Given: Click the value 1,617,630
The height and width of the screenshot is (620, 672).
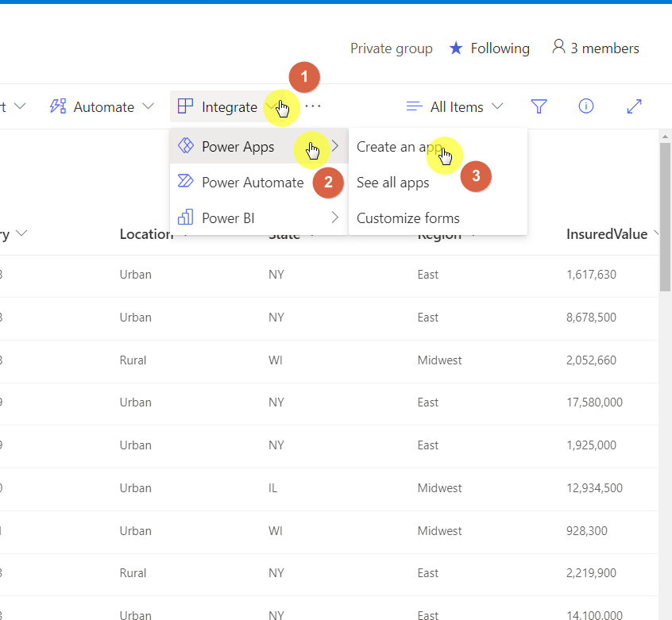Looking at the screenshot, I should click(x=591, y=275).
